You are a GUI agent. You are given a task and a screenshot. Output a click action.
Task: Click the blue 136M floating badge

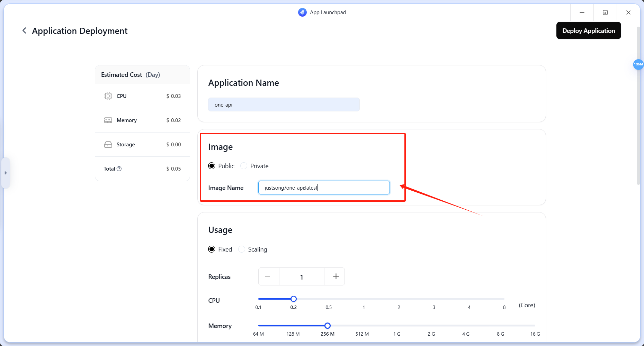point(638,64)
